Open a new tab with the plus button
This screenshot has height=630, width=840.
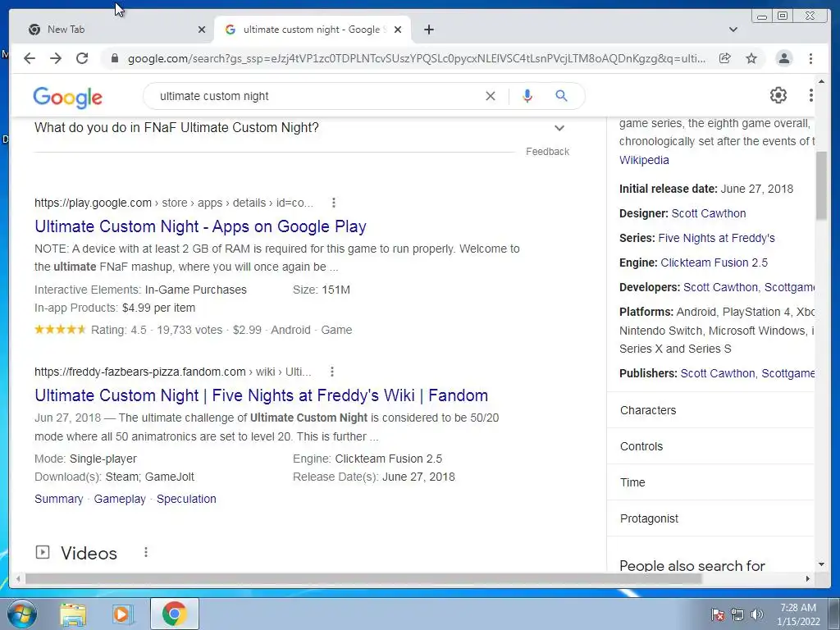(x=428, y=30)
